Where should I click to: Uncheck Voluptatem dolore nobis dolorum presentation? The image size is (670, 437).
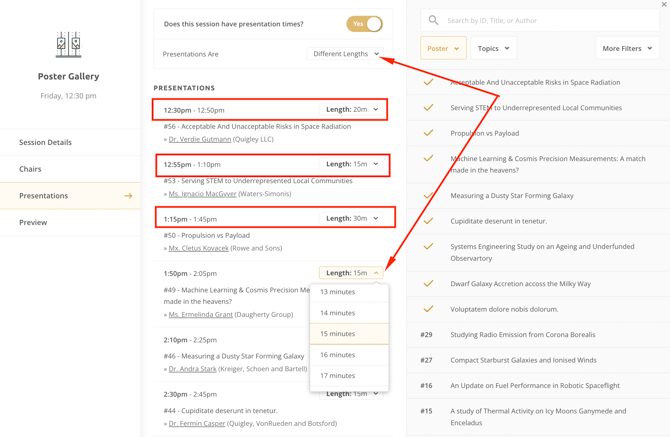428,309
